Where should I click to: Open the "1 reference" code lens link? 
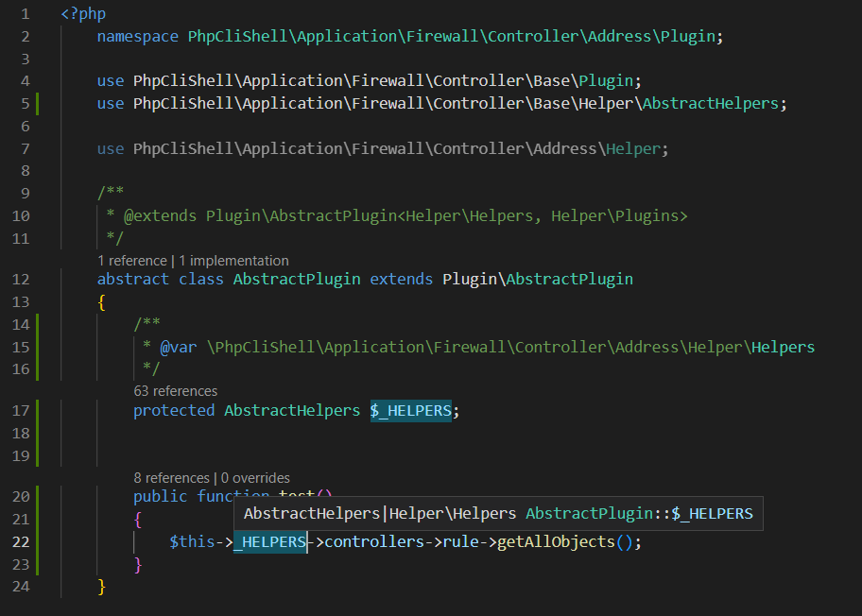(x=131, y=260)
